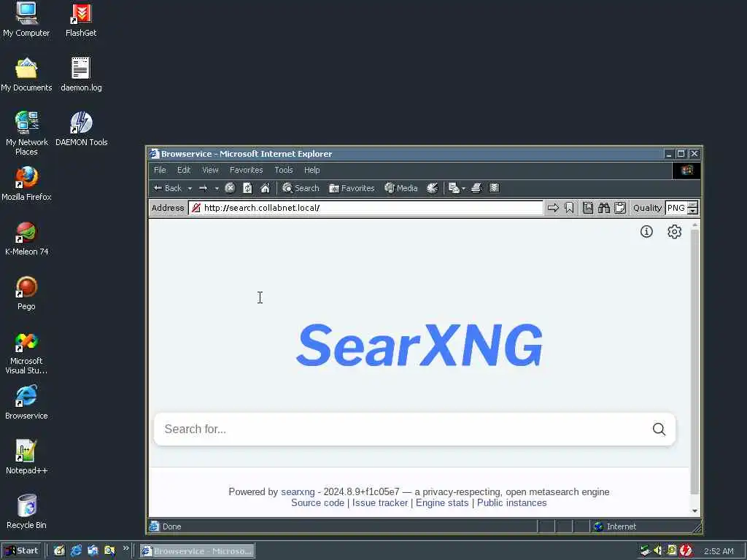
Task: Click the Print toolbar icon
Action: tap(476, 188)
